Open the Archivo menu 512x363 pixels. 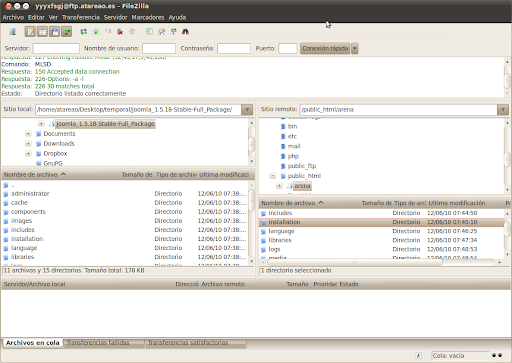(13, 17)
